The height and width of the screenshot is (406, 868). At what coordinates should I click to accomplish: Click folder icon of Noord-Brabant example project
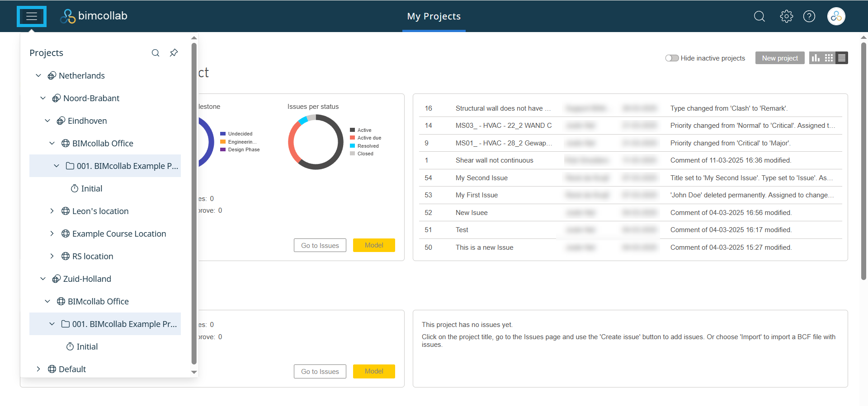coord(70,166)
